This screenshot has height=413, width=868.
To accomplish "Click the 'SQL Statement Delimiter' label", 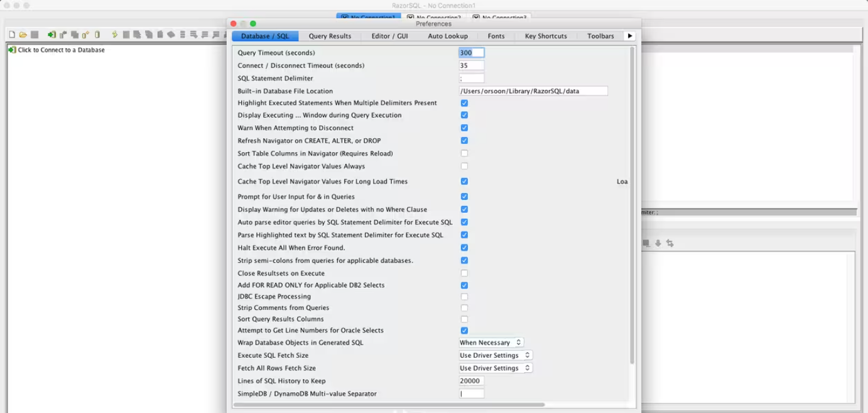I will [x=275, y=79].
